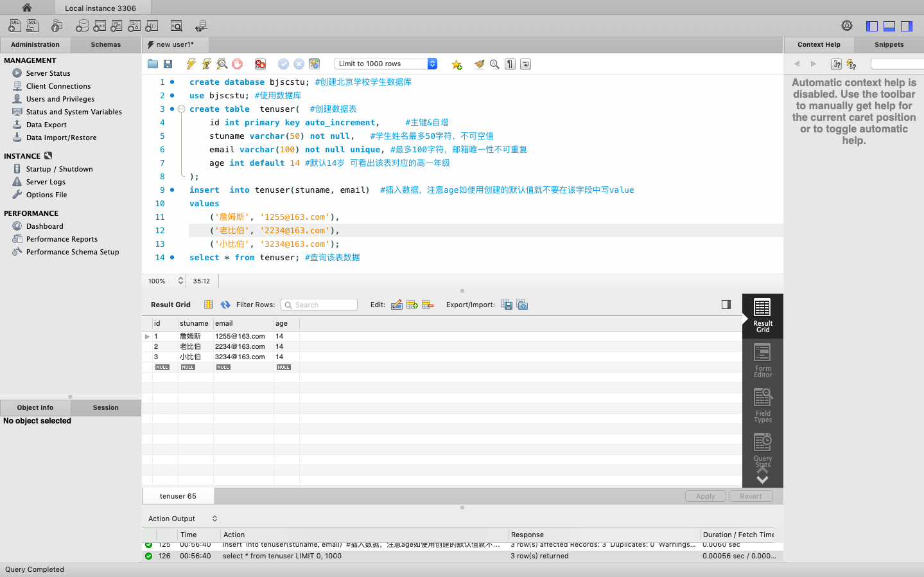This screenshot has height=577, width=924.
Task: Collapse the create table code fold
Action: (182, 109)
